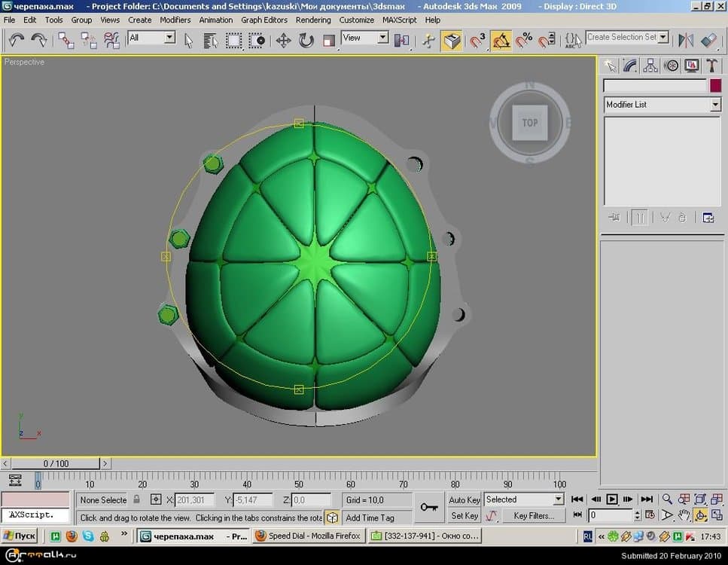This screenshot has width=728, height=565.
Task: Activate the Select and Rotate tool
Action: 306,41
